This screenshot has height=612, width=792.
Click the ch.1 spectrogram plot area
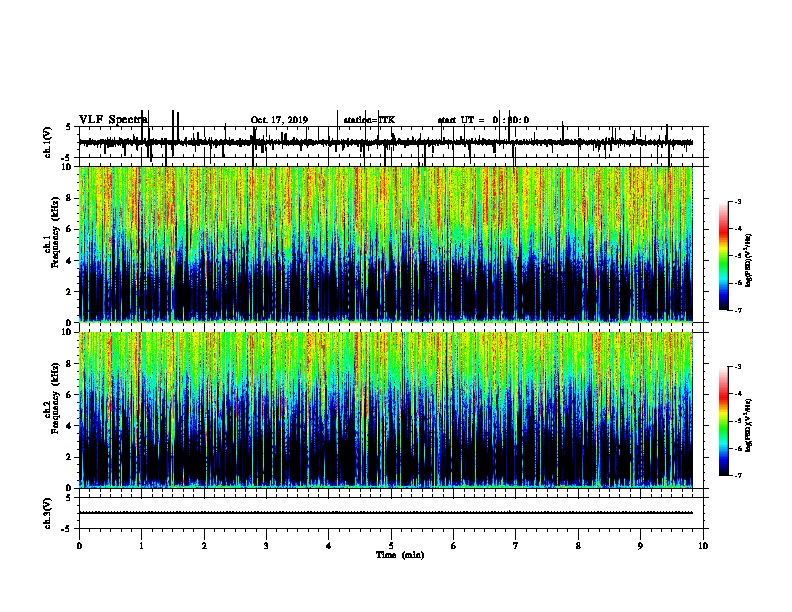pyautogui.click(x=386, y=244)
